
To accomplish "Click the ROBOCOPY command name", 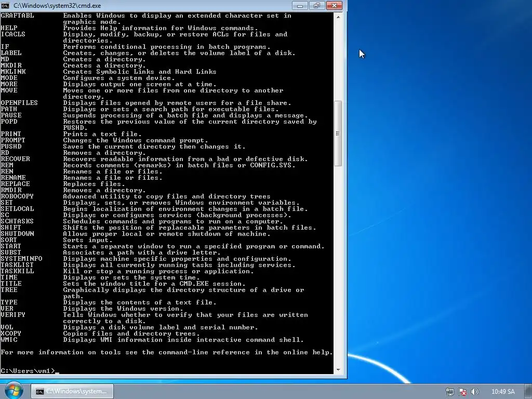I will [x=17, y=196].
